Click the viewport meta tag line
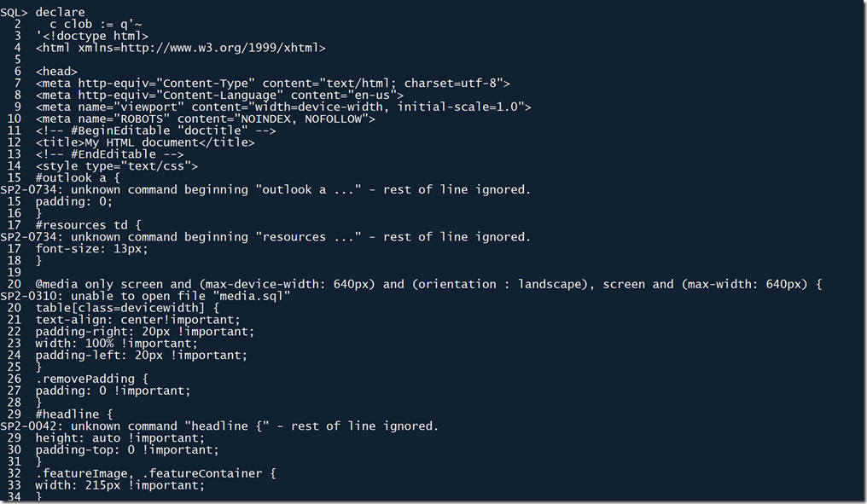 coord(283,107)
